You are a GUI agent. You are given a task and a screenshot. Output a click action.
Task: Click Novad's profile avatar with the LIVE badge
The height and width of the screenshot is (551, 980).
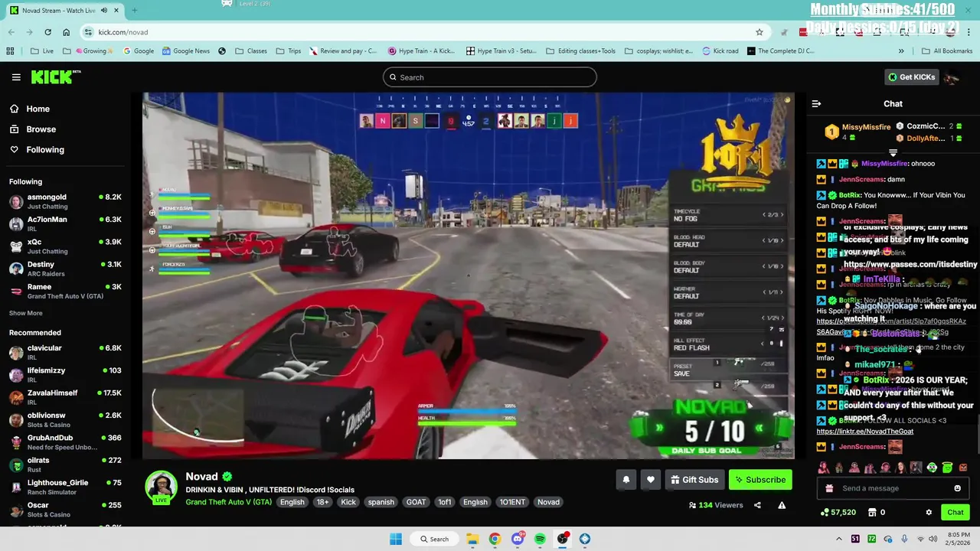click(x=161, y=487)
